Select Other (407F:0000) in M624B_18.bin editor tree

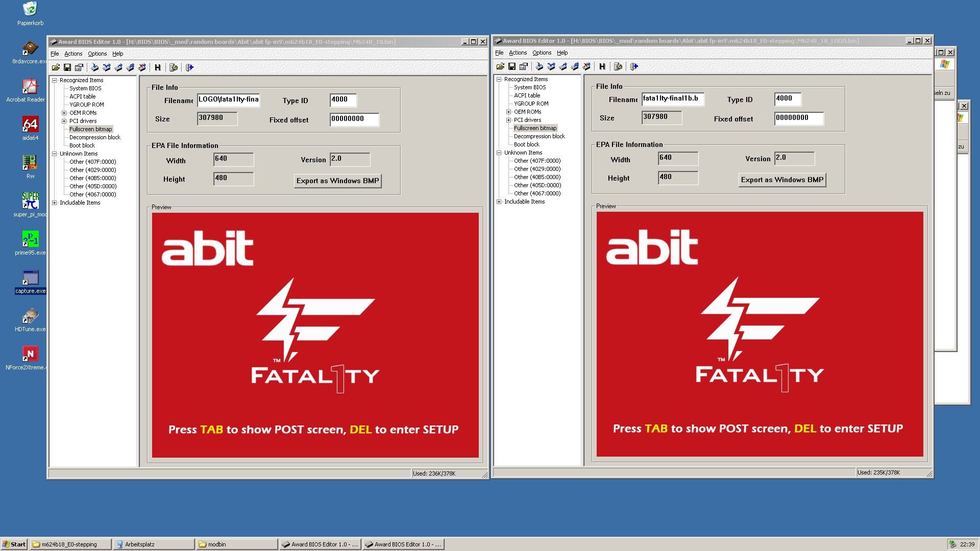[x=93, y=162]
